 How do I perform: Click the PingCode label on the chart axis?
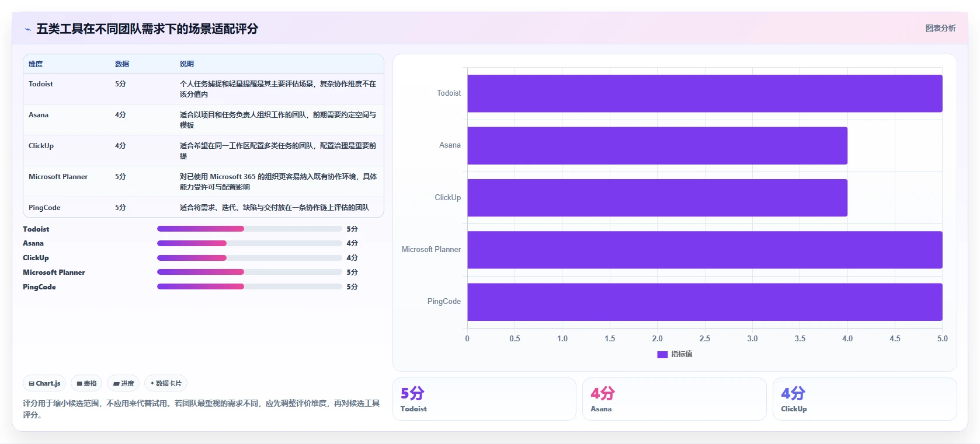click(444, 302)
